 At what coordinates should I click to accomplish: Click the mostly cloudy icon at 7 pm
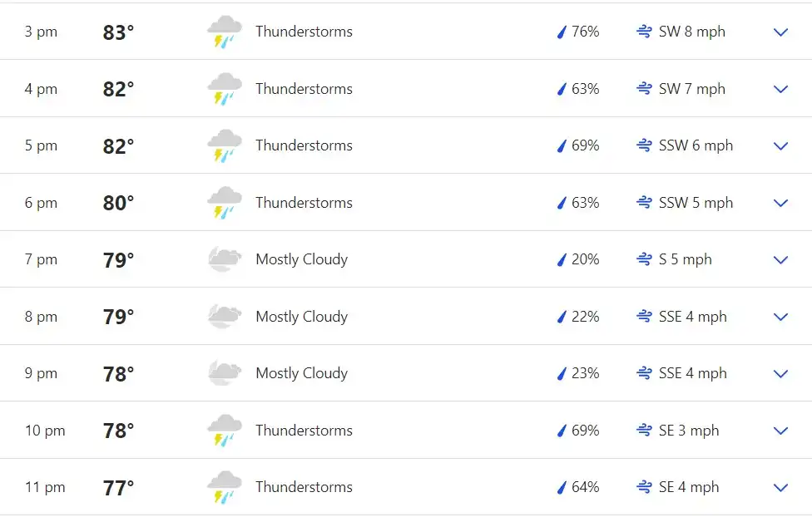(x=225, y=259)
